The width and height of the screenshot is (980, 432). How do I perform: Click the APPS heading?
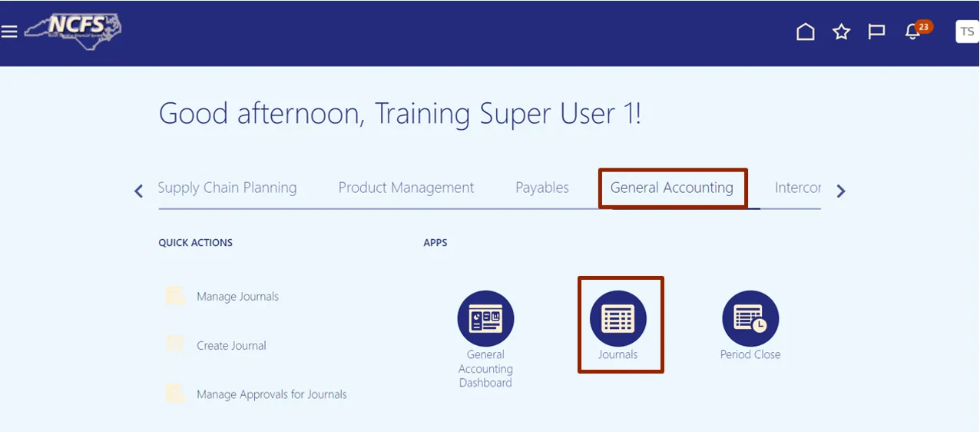tap(435, 243)
